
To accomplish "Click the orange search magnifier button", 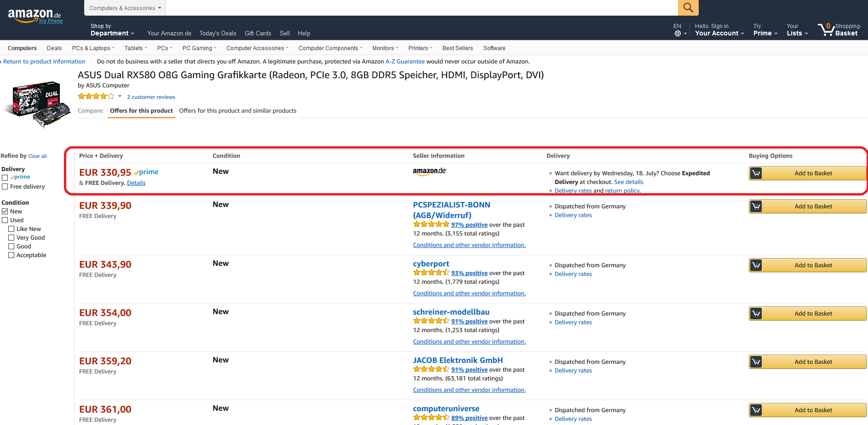I will click(688, 7).
